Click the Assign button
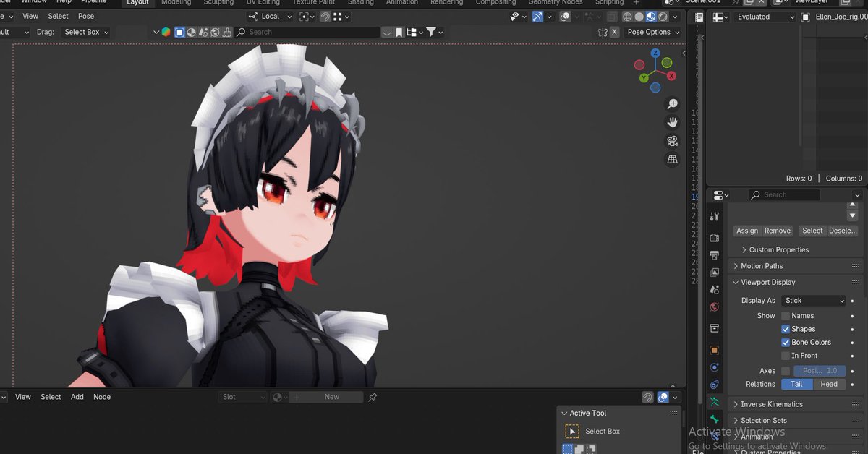Image resolution: width=868 pixels, height=454 pixels. coord(747,231)
